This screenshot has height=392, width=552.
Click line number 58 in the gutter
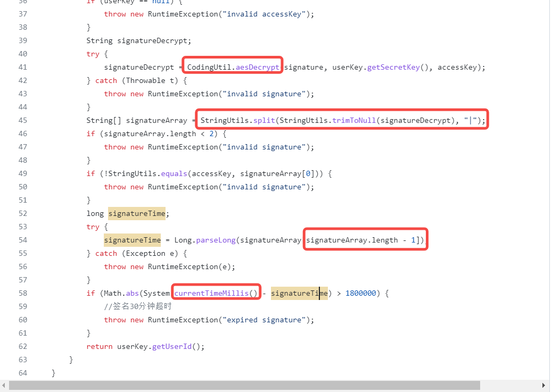22,293
